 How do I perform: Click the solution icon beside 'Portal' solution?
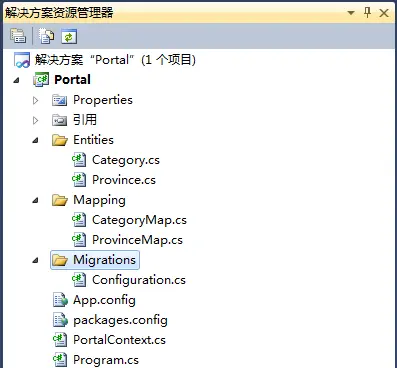click(22, 60)
